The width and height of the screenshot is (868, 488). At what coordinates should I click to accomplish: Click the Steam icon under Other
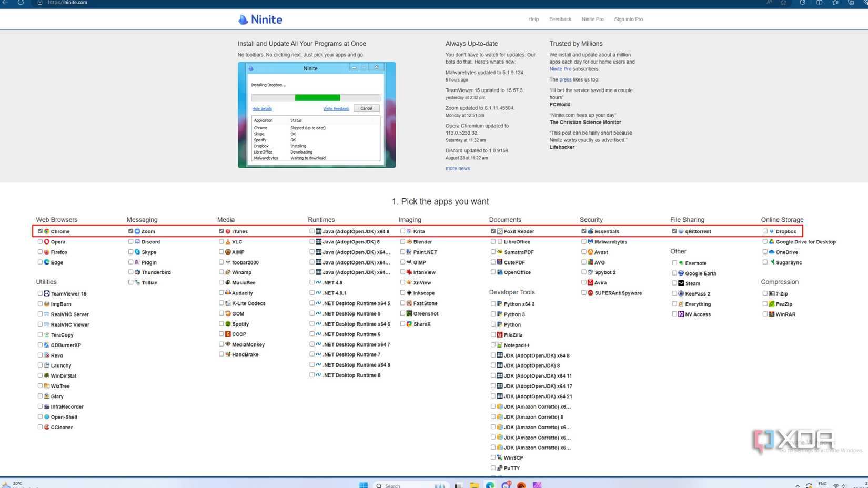(681, 283)
